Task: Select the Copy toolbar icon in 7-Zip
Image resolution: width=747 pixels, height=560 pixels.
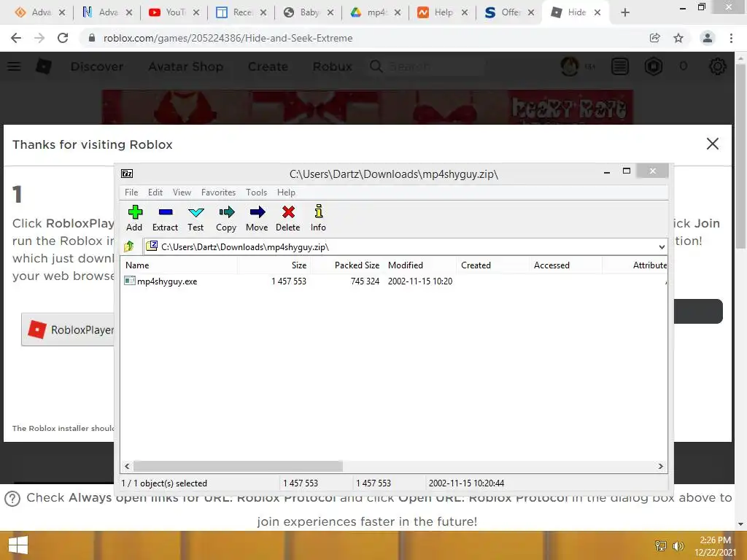Action: (x=226, y=218)
